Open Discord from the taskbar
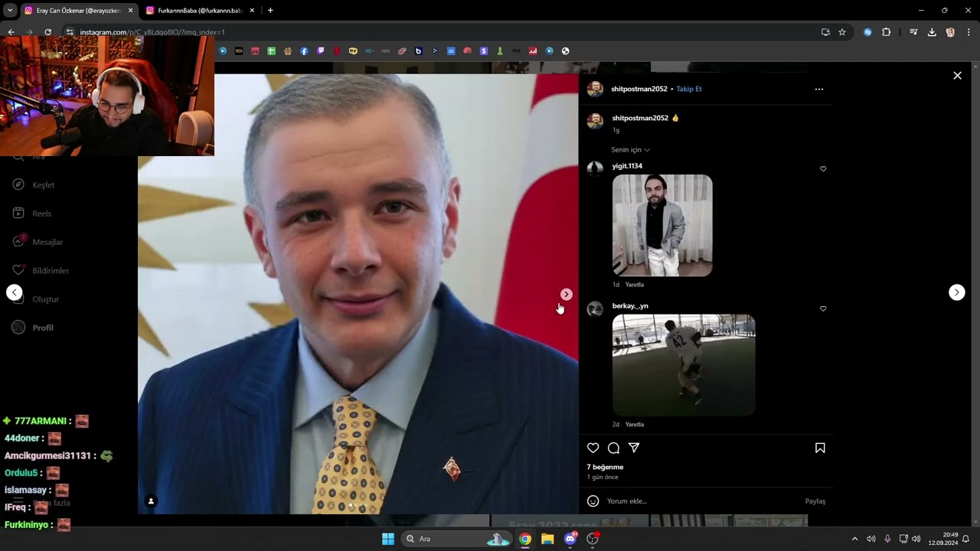The width and height of the screenshot is (980, 551). point(570,539)
